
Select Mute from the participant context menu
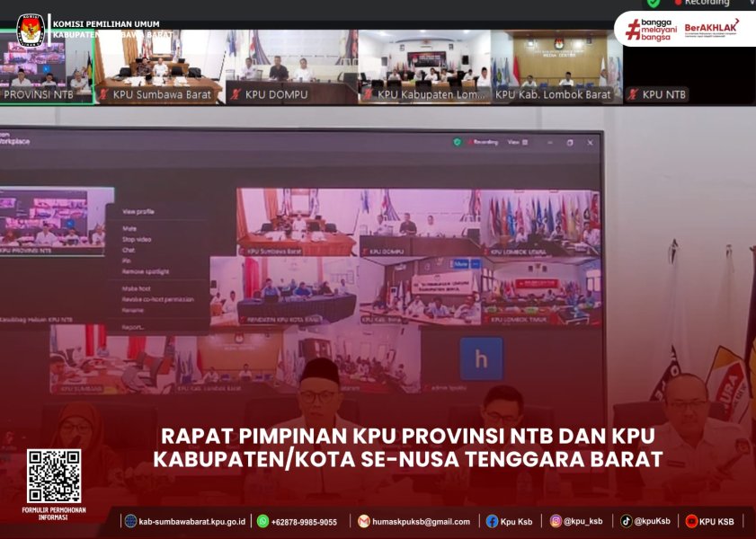tap(130, 228)
